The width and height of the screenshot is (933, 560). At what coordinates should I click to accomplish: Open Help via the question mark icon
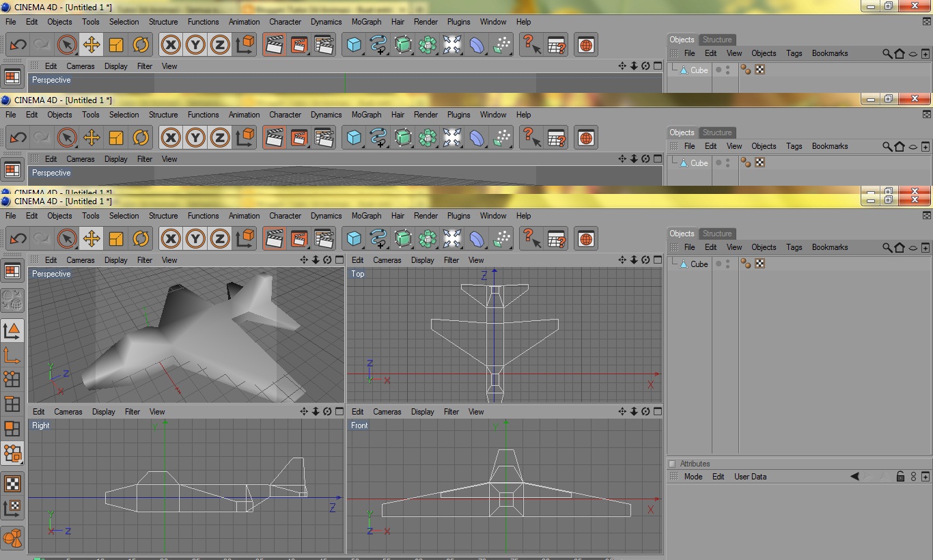531,238
